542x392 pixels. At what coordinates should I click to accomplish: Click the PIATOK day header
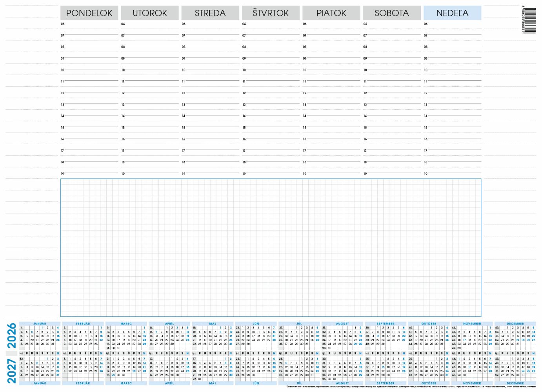pos(331,13)
